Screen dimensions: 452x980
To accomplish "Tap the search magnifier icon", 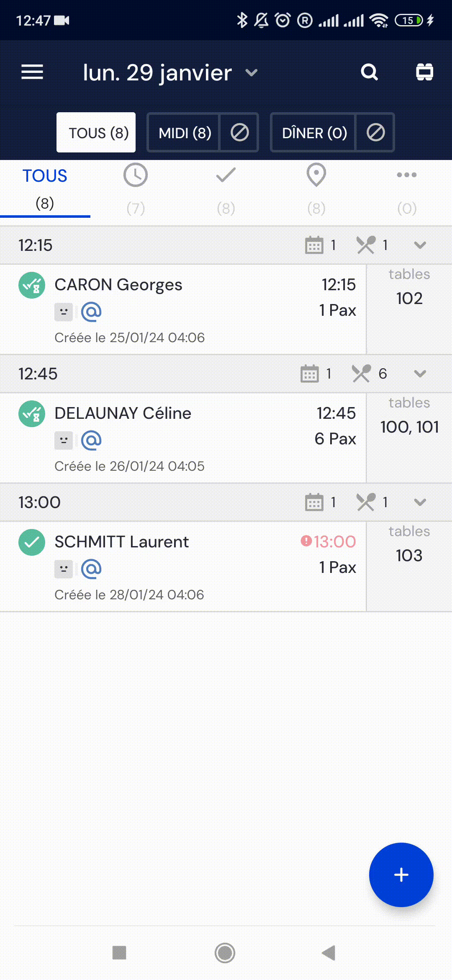I will click(x=369, y=72).
